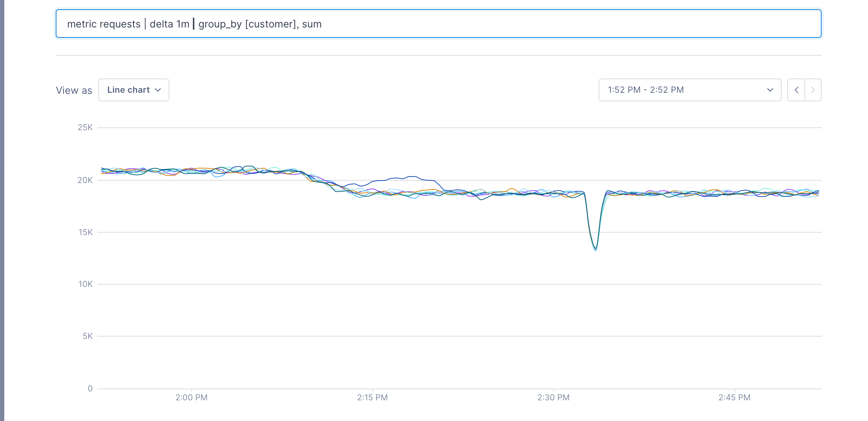Click the dark blue line bump near 2:18 PM
Image resolution: width=868 pixels, height=421 pixels.
(x=413, y=177)
